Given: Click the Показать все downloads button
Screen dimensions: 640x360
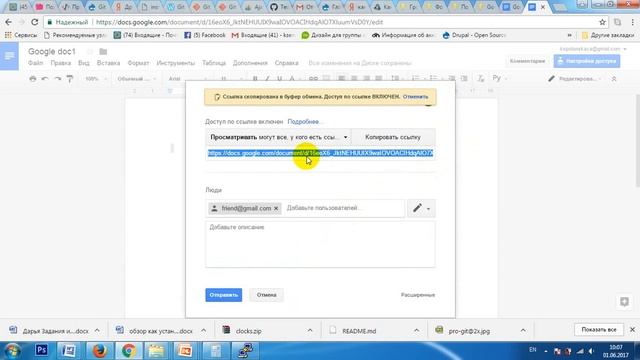Looking at the screenshot, I should coord(599,329).
